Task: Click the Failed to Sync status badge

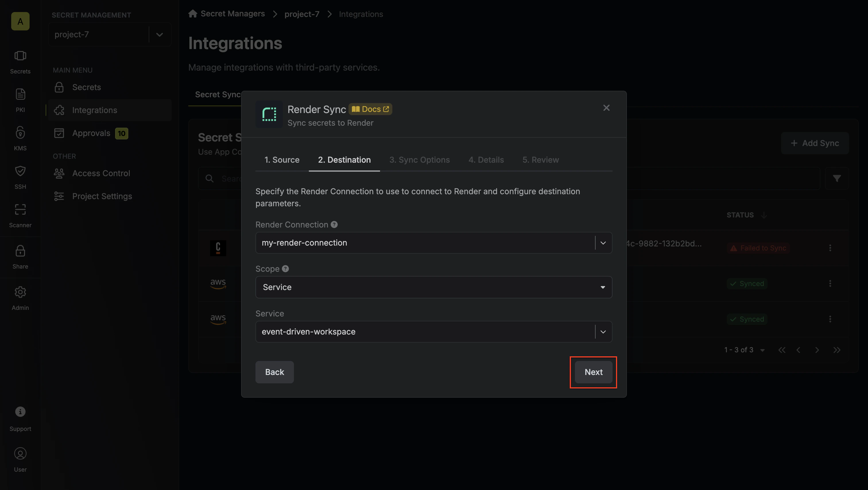Action: [x=758, y=248]
